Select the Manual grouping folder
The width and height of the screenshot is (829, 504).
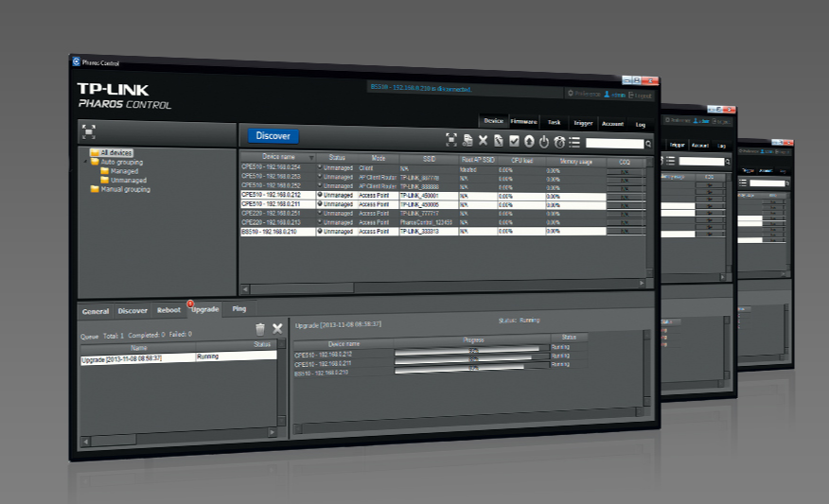click(124, 189)
